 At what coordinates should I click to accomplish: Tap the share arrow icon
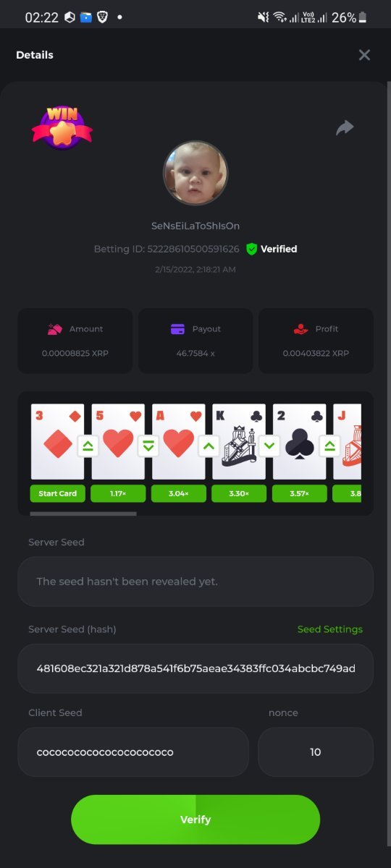tap(345, 128)
